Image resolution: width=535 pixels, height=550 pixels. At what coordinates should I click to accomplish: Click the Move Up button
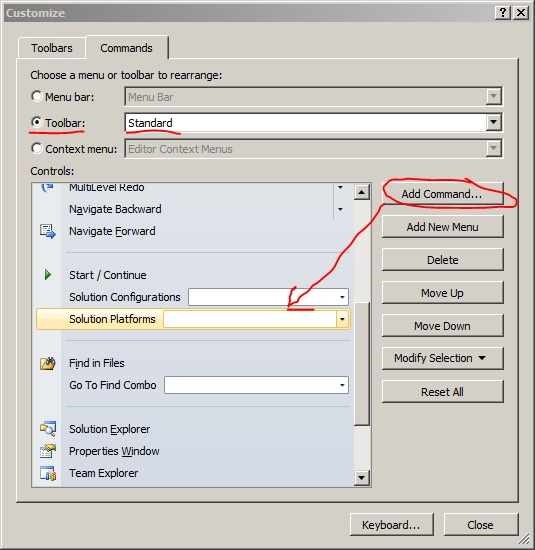pos(443,293)
